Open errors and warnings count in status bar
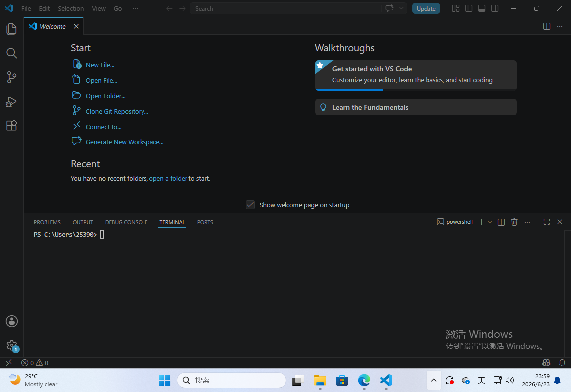The image size is (571, 392). [x=34, y=363]
